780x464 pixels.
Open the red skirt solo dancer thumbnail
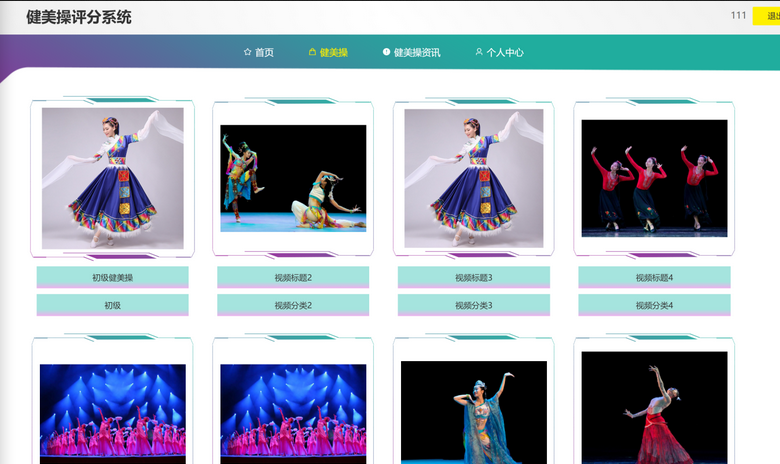coord(654,408)
